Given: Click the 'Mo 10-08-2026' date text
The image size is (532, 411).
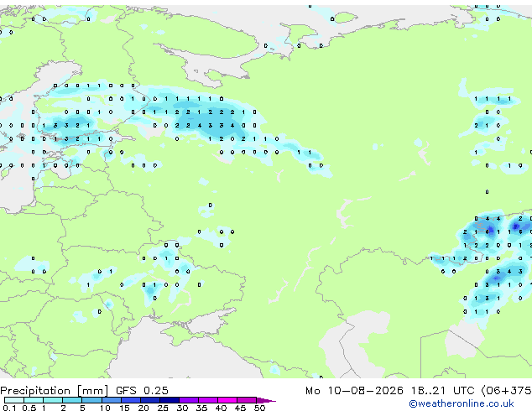Looking at the screenshot, I should [x=354, y=391].
